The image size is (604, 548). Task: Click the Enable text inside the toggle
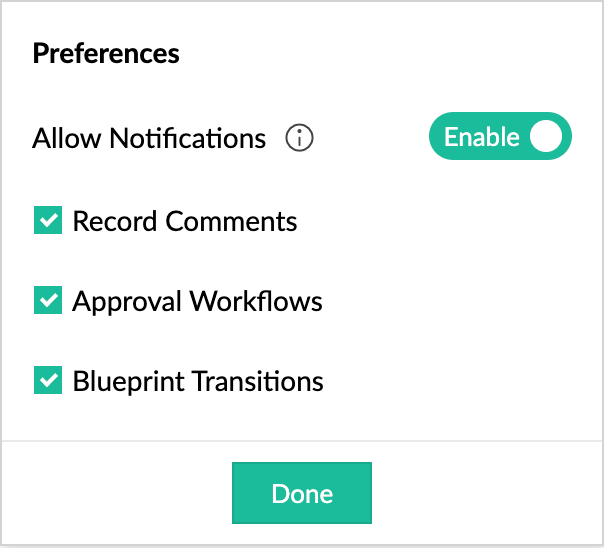click(x=481, y=137)
